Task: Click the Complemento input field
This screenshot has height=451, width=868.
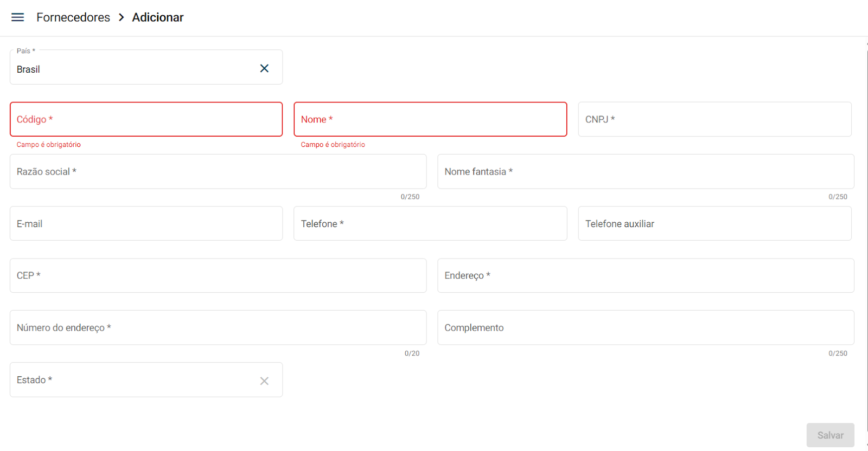Action: click(x=646, y=328)
